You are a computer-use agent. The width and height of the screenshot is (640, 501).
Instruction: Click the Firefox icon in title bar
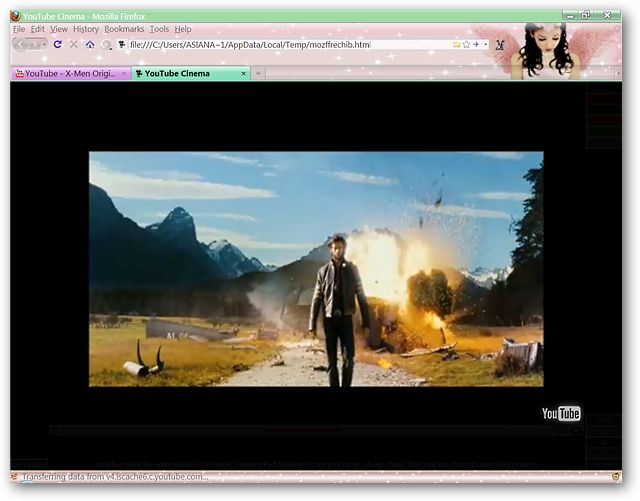[16, 16]
